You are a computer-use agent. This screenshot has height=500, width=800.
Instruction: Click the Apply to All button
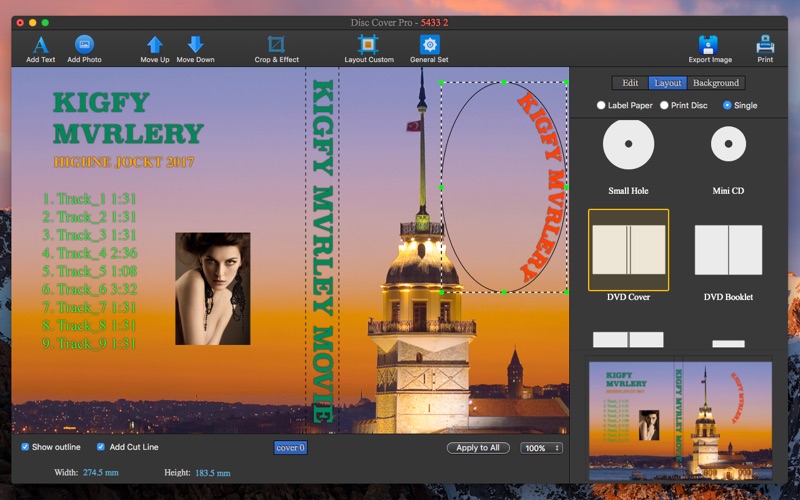pyautogui.click(x=478, y=448)
